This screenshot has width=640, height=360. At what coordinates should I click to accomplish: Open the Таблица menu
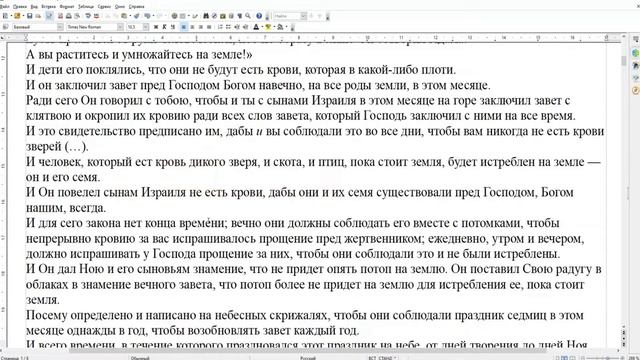click(x=86, y=7)
